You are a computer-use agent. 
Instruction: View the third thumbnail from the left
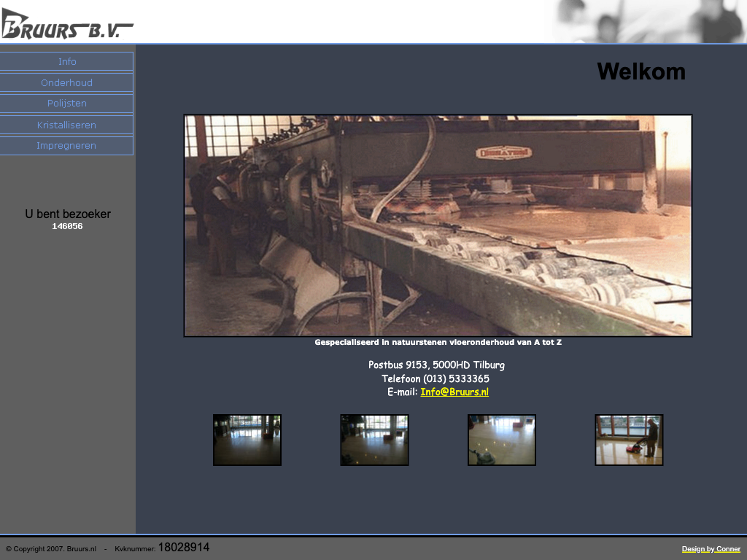pyautogui.click(x=502, y=440)
